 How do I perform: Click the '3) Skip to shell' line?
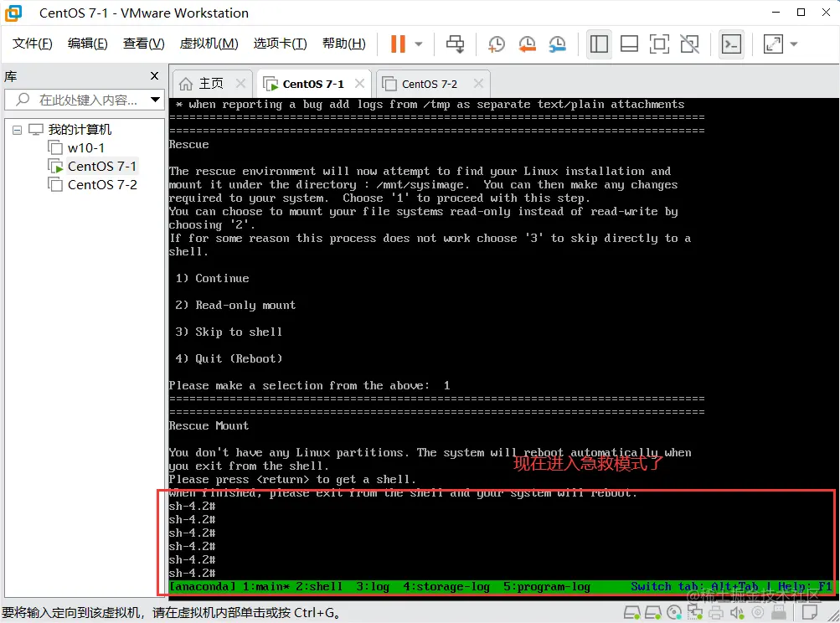pos(229,332)
